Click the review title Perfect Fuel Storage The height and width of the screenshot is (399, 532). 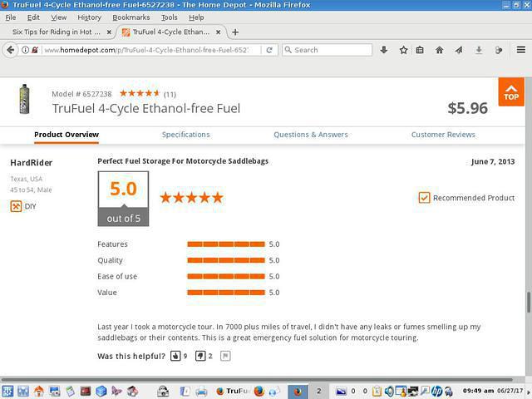183,161
